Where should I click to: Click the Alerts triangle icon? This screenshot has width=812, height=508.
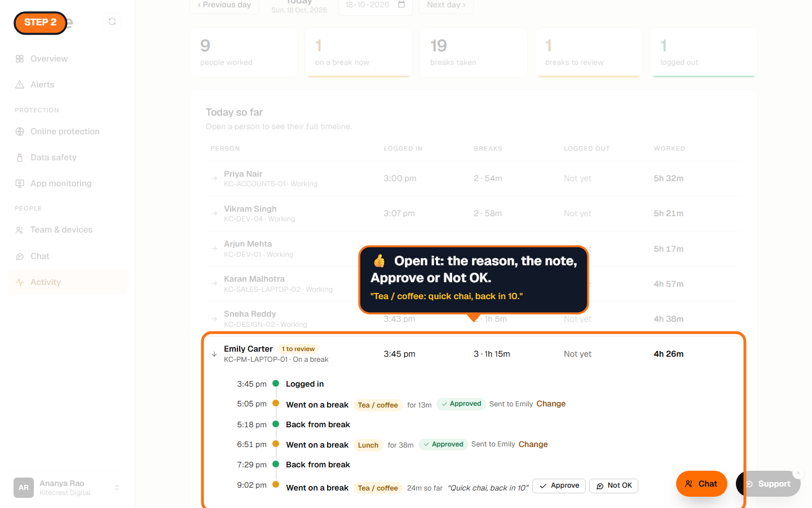20,85
